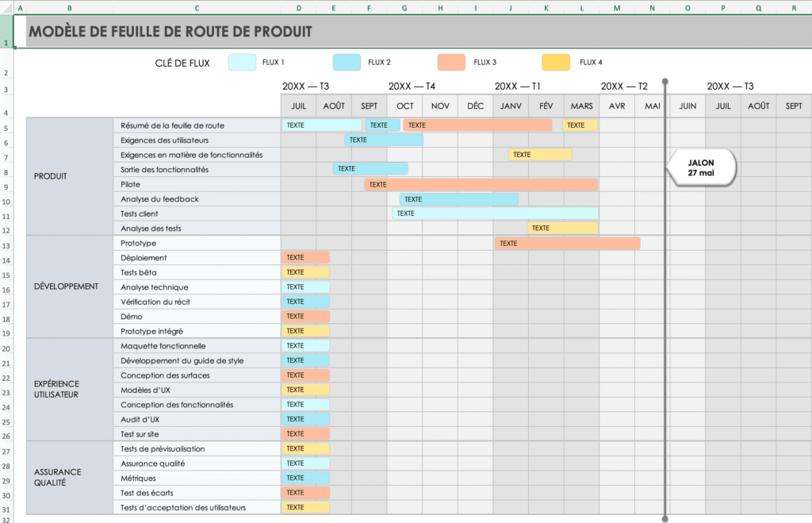This screenshot has width=812, height=523.
Task: Select column header N
Action: [652, 8]
